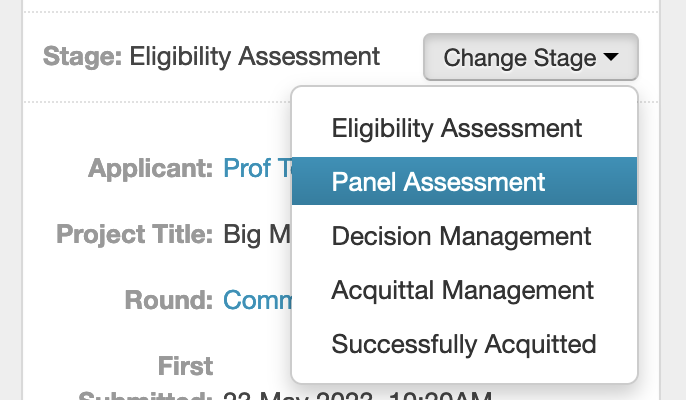The height and width of the screenshot is (400, 686).
Task: Move application to Decision Management stage
Action: [x=461, y=236]
